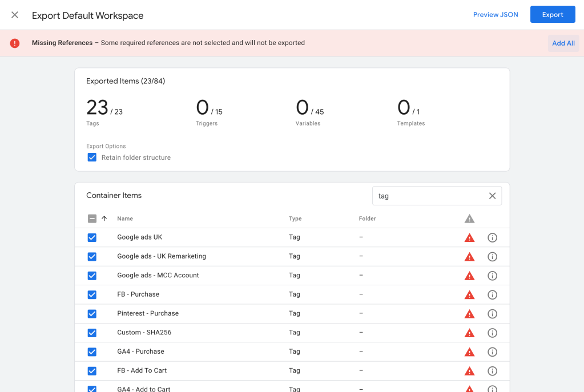Click Add All missing references button
The width and height of the screenshot is (584, 392).
[x=563, y=43]
